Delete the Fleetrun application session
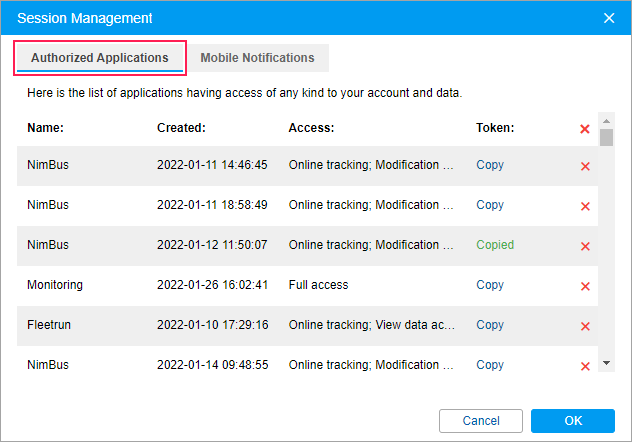Viewport: 632px width, 442px height. (x=585, y=326)
